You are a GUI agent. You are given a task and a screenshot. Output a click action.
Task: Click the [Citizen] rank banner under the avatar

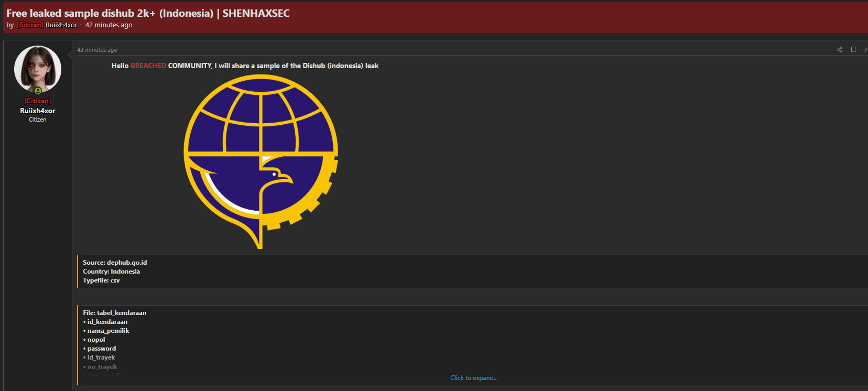tap(38, 101)
